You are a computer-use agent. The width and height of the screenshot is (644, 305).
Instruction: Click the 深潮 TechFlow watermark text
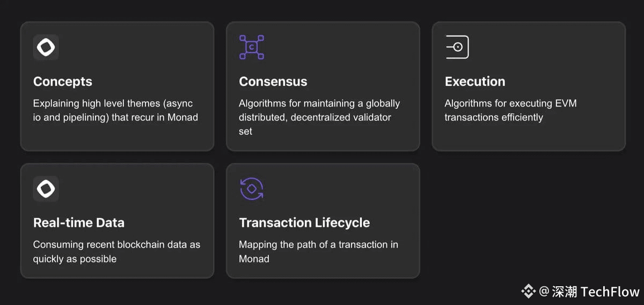point(596,292)
